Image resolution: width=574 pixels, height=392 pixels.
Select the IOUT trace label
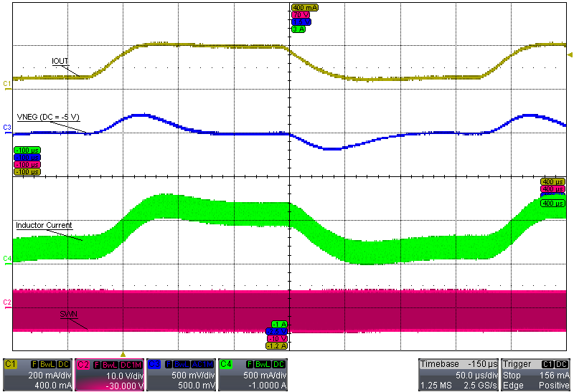tap(60, 61)
